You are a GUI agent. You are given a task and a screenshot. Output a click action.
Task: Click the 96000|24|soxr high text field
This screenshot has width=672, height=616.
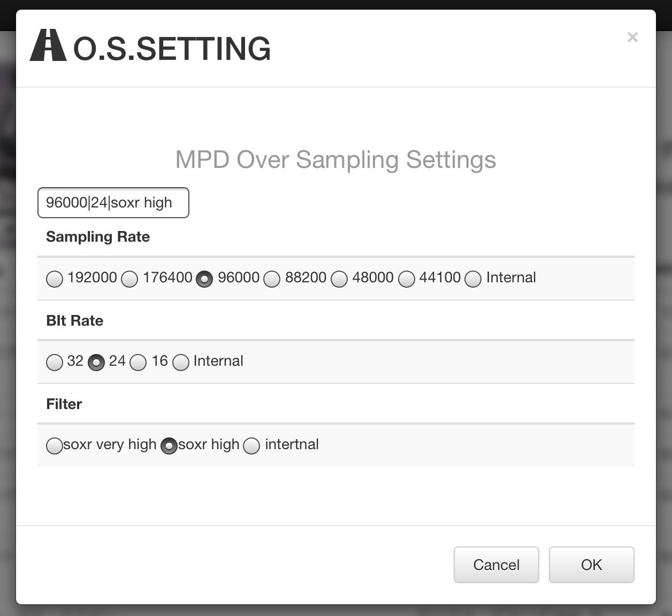[x=113, y=203]
